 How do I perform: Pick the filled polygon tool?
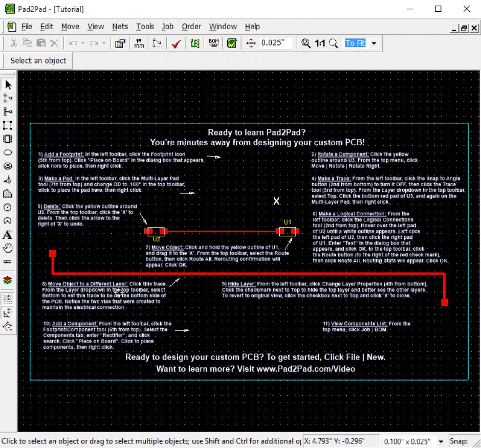pos(8,193)
